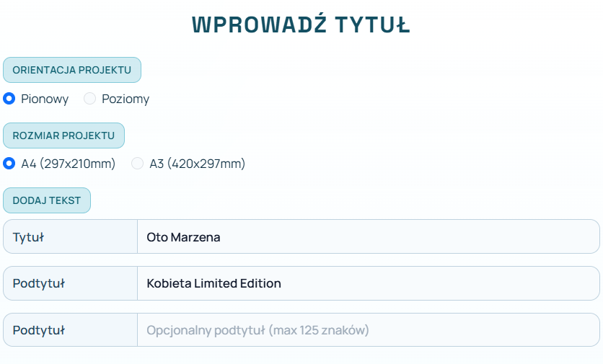The image size is (603, 364).
Task: Click the A3 (420x297mm) label text
Action: pyautogui.click(x=198, y=164)
